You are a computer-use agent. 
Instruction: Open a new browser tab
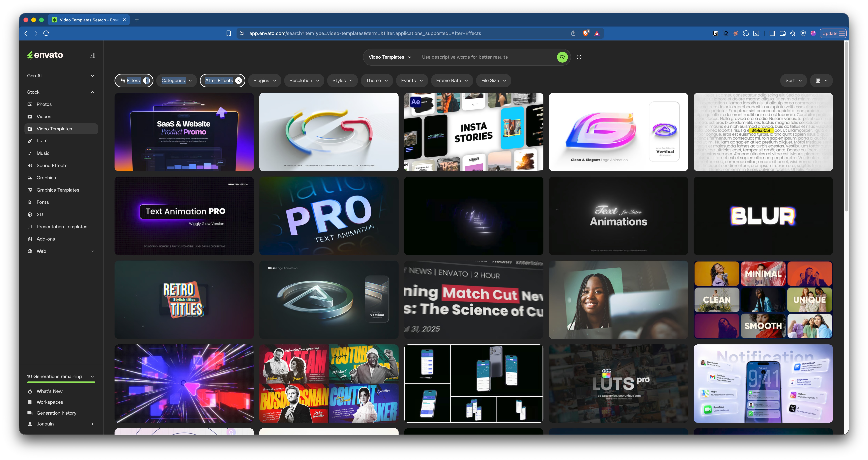tap(137, 20)
